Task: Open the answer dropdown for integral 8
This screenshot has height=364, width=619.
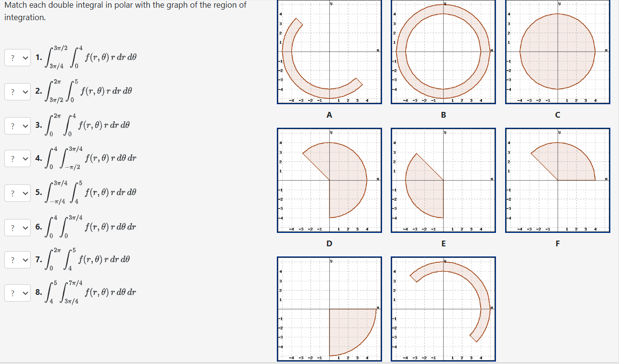Action: 17,292
